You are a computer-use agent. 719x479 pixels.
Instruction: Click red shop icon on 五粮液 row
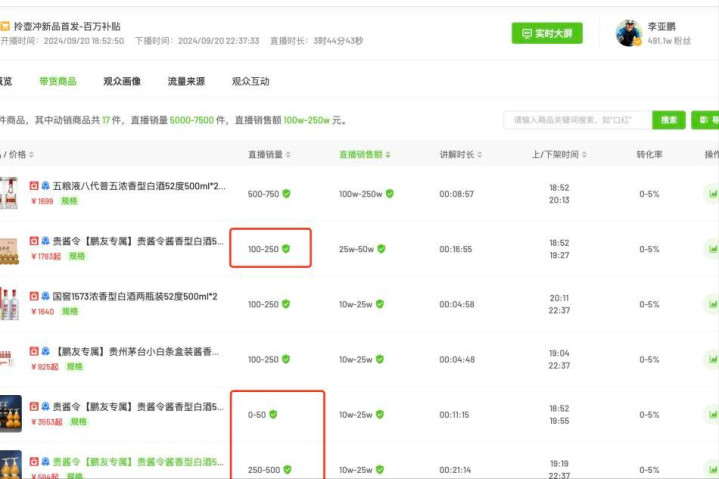click(34, 186)
